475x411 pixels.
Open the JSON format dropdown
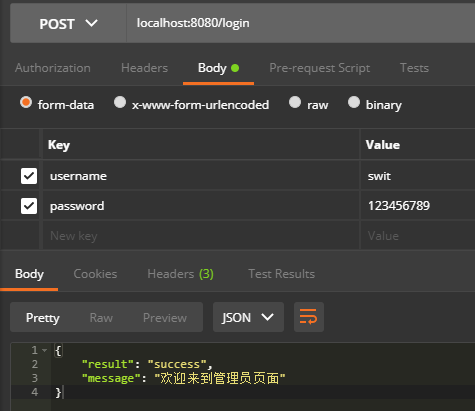point(248,317)
